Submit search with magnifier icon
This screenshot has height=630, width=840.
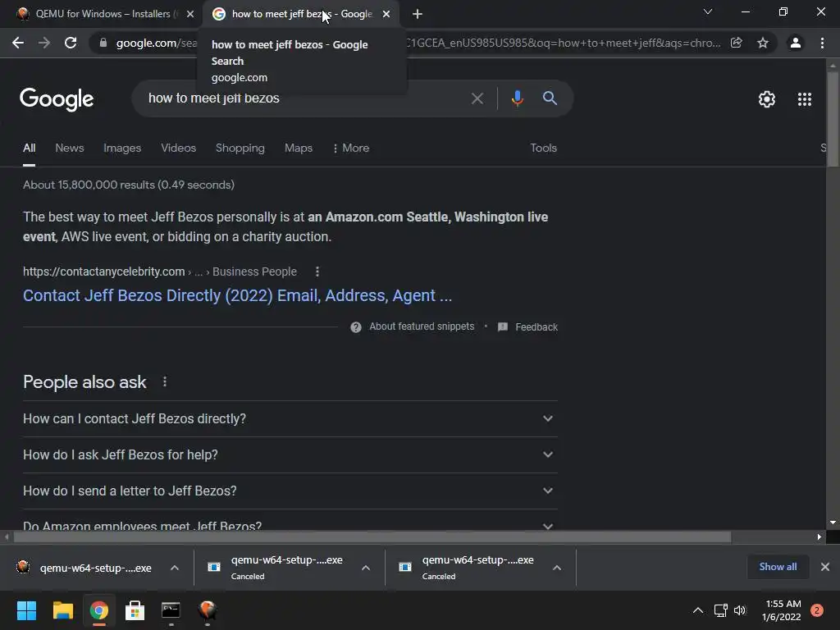click(x=550, y=98)
